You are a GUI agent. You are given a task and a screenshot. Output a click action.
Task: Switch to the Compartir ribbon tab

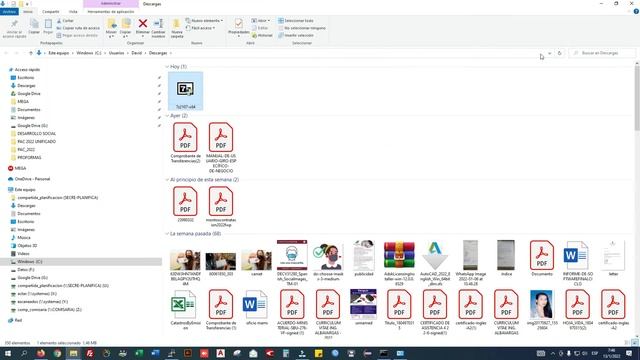[x=51, y=12]
